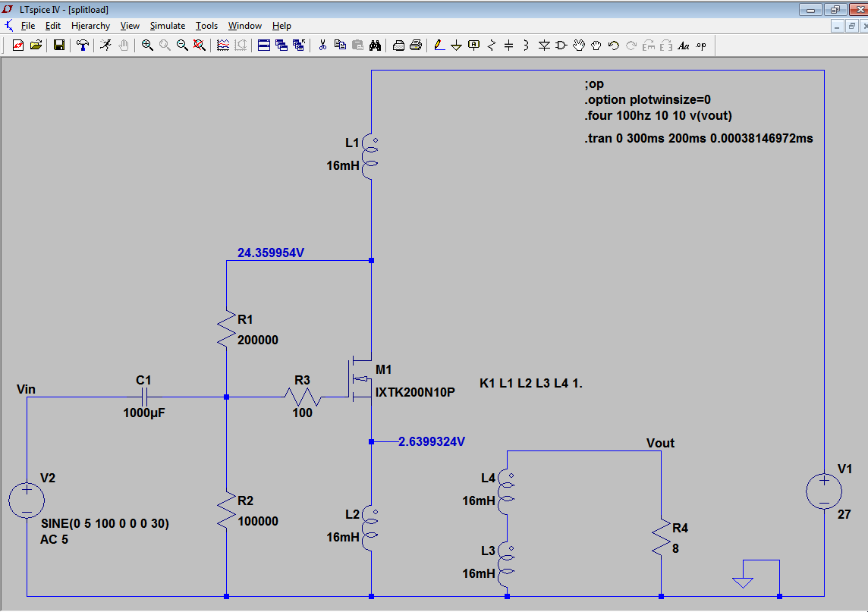This screenshot has width=868, height=612.
Task: Click the Find binoculars icon
Action: [x=375, y=46]
